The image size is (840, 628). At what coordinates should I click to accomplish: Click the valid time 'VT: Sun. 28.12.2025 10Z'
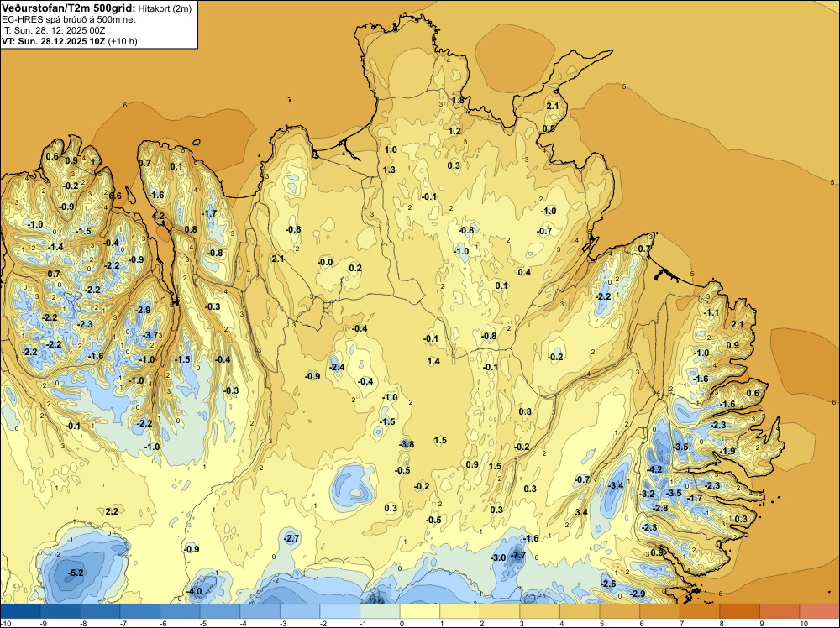click(54, 41)
